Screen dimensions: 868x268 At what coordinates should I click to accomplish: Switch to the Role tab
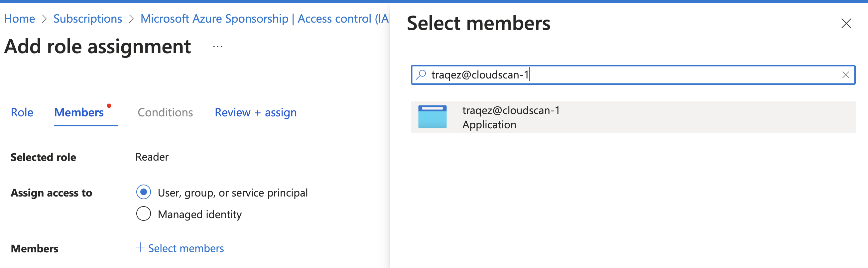tap(22, 113)
